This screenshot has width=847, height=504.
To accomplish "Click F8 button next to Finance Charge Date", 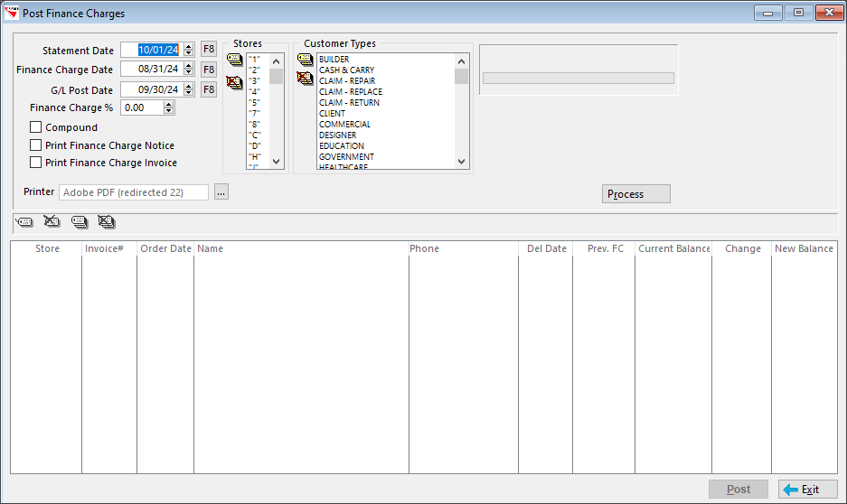I will 209,69.
